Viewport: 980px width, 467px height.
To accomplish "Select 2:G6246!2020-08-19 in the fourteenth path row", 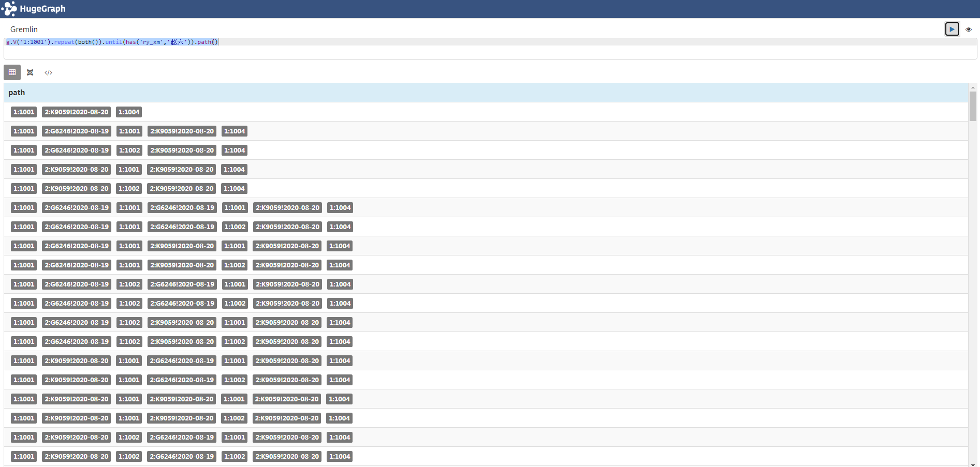I will click(x=182, y=361).
